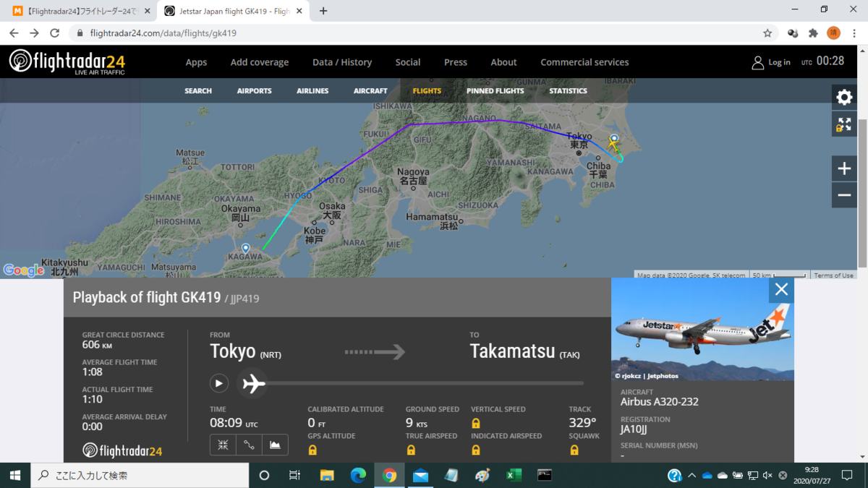
Task: Open Commercial services page
Action: (x=584, y=62)
